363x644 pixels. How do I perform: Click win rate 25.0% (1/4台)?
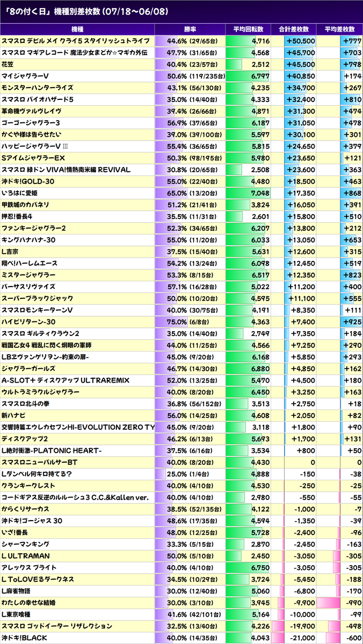189,474
